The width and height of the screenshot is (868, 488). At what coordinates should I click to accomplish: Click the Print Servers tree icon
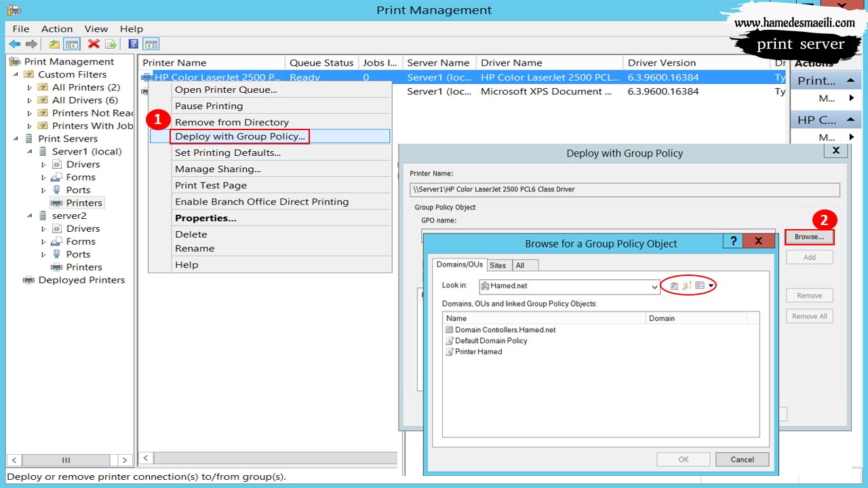coord(29,139)
